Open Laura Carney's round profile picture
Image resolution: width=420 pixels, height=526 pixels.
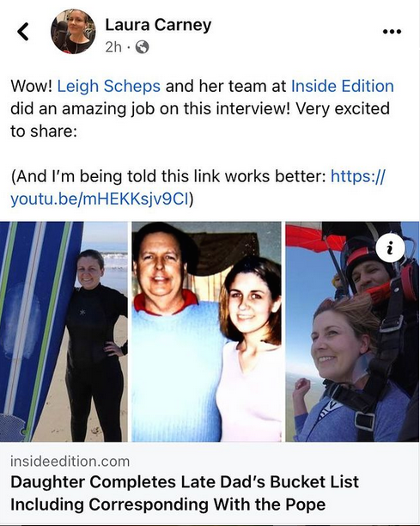point(73,32)
